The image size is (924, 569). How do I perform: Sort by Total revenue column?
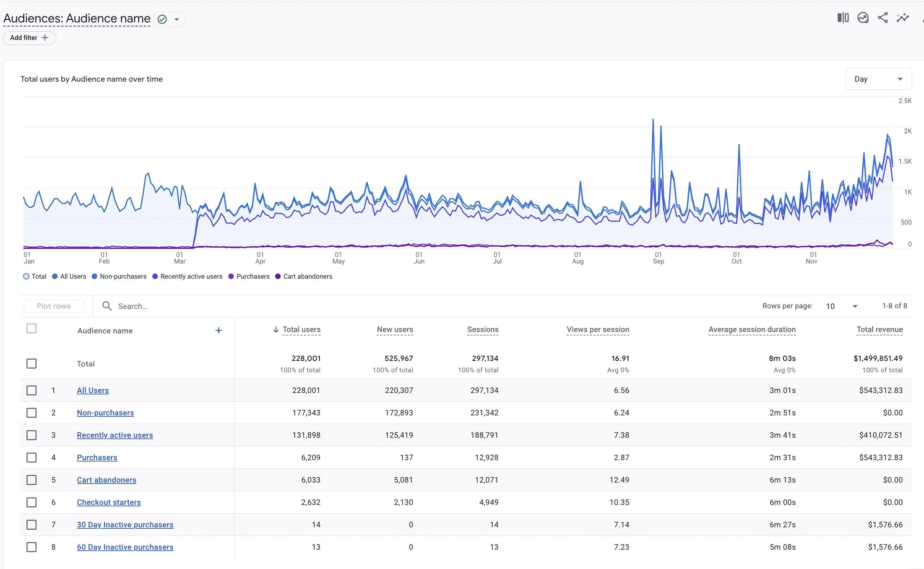click(x=880, y=330)
